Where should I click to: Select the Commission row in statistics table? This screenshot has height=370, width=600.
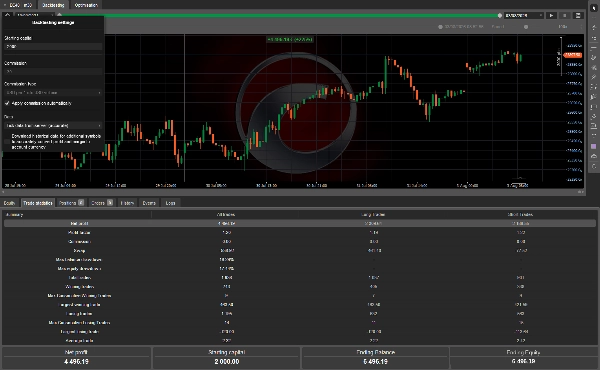tap(300, 241)
